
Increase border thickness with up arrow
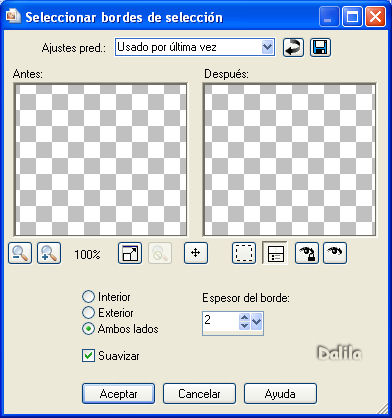tap(245, 318)
